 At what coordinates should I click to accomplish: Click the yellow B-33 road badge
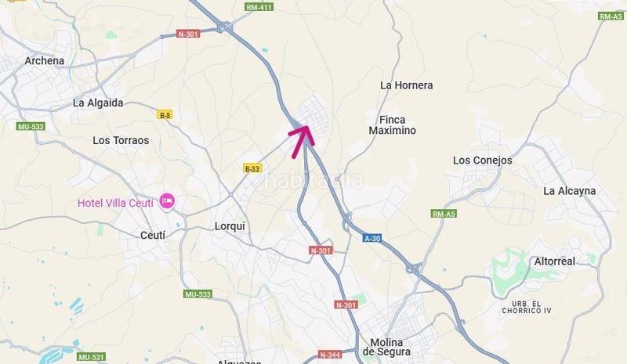click(x=252, y=168)
